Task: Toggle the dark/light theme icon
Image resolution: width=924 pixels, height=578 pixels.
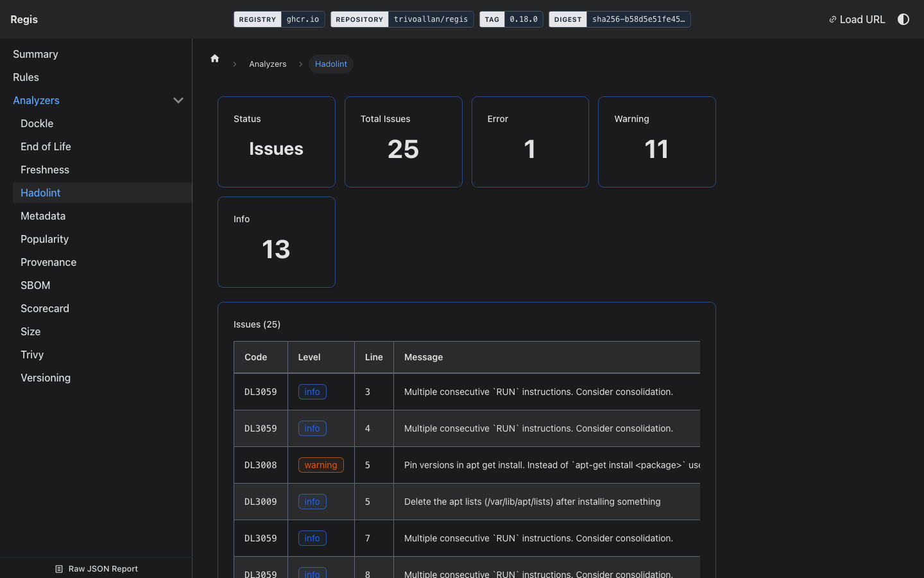Action: (x=903, y=19)
